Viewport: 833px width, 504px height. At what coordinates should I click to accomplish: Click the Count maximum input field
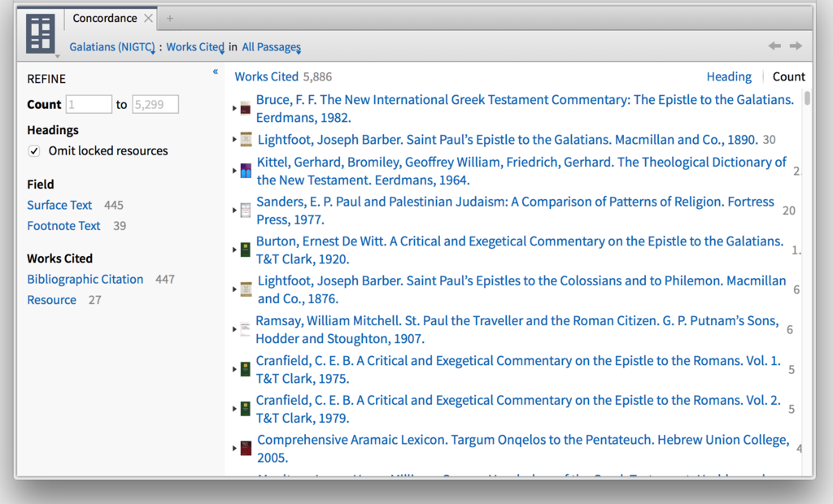pyautogui.click(x=155, y=104)
